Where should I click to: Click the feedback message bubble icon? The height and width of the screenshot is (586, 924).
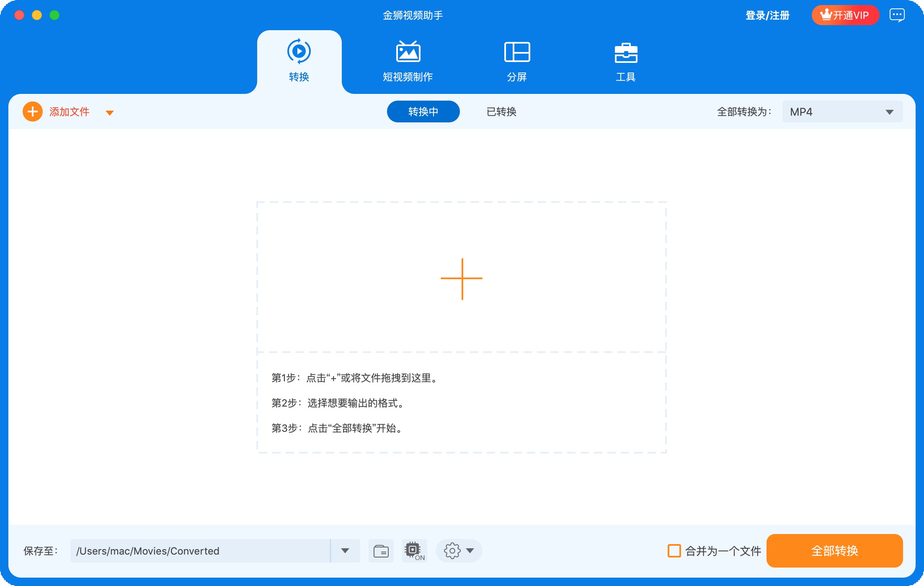click(897, 15)
